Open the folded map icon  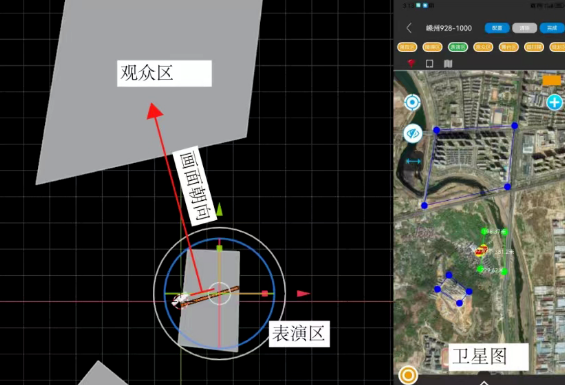(x=448, y=64)
